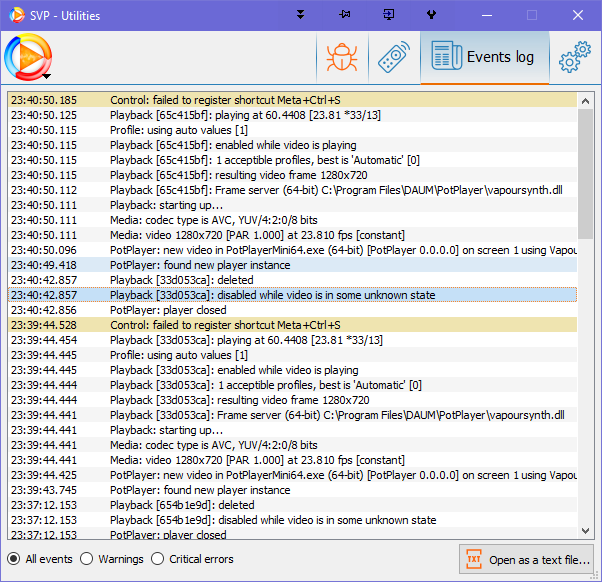This screenshot has width=602, height=582.
Task: Open settings with the gears icon
Action: (x=575, y=58)
